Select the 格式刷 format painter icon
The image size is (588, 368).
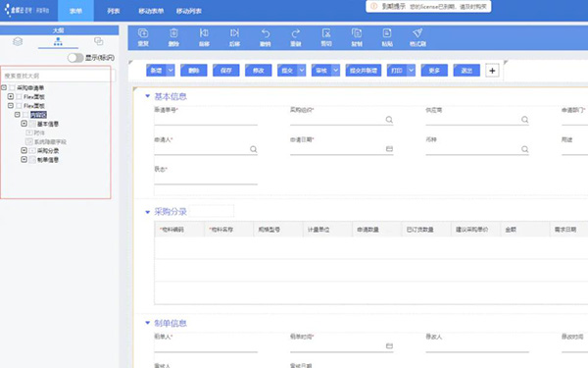(x=417, y=33)
